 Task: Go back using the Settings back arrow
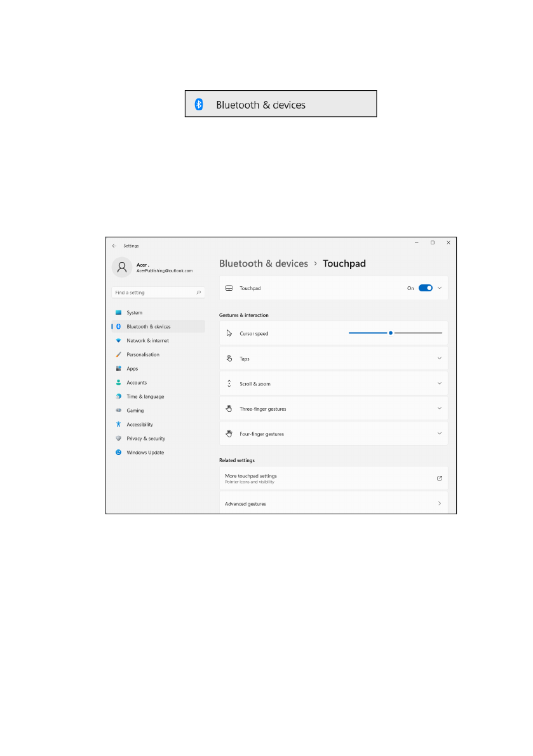(x=114, y=246)
